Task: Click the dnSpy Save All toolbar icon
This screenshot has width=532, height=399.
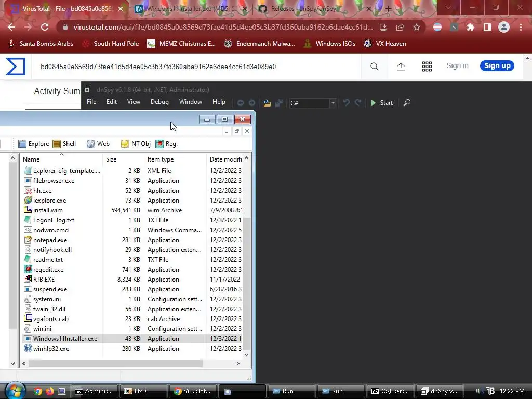Action: 279,103
